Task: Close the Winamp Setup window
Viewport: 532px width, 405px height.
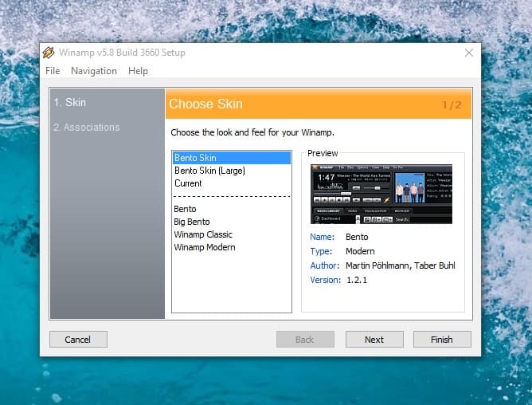Action: (469, 53)
